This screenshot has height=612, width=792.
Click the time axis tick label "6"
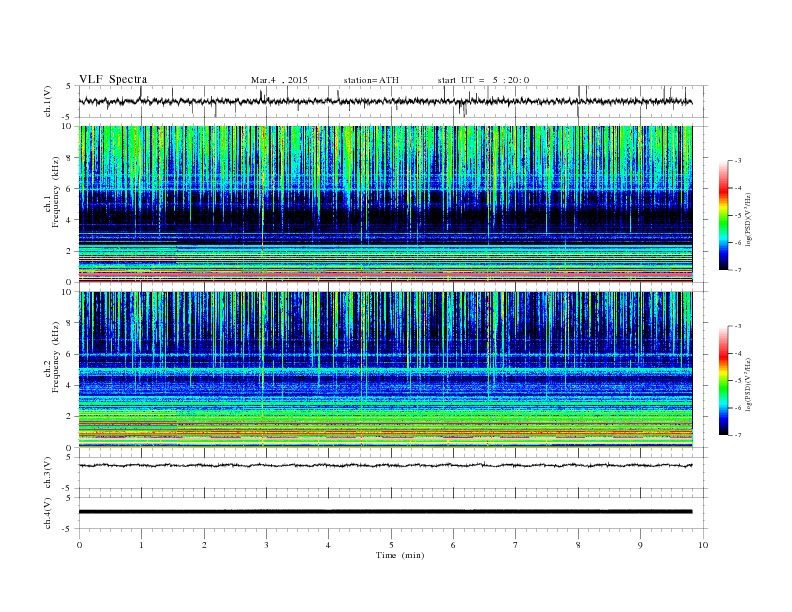454,545
